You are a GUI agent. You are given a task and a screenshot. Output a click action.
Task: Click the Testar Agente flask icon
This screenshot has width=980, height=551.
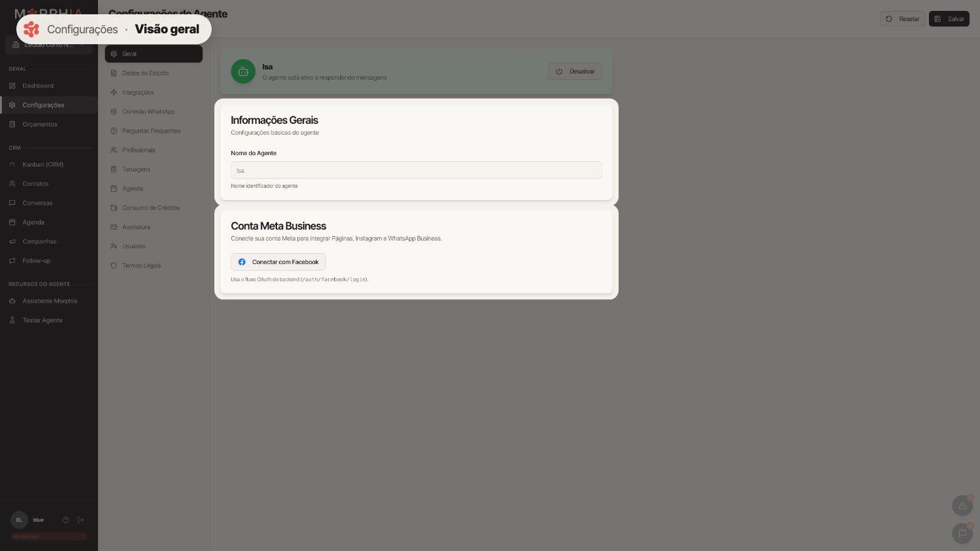pyautogui.click(x=12, y=320)
